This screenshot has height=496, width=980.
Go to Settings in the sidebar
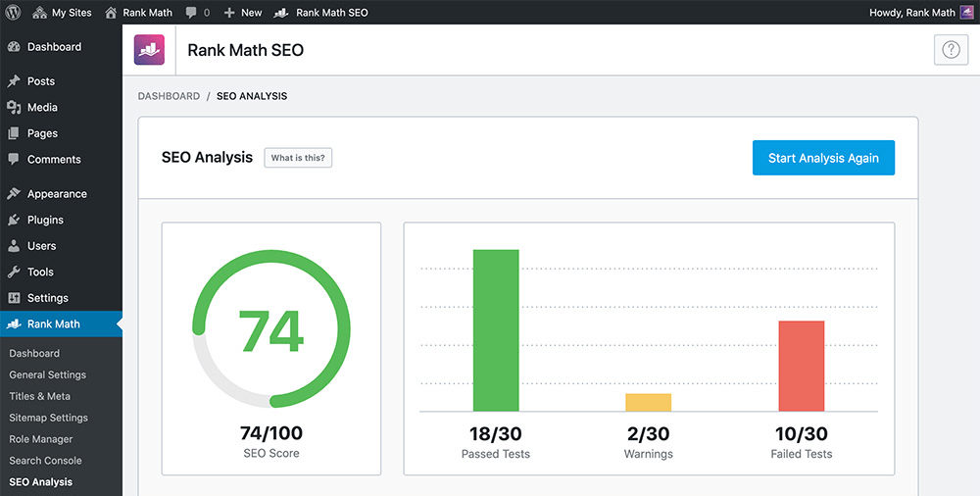(47, 298)
